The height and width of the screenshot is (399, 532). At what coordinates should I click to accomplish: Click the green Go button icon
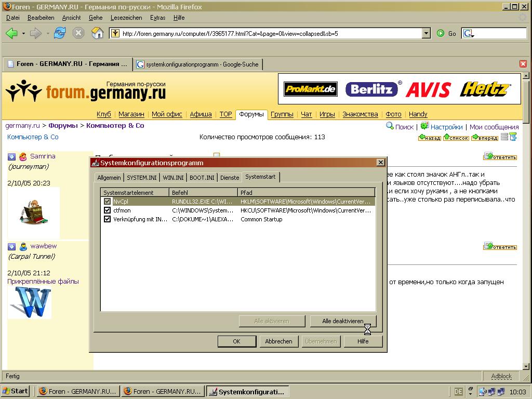(441, 33)
